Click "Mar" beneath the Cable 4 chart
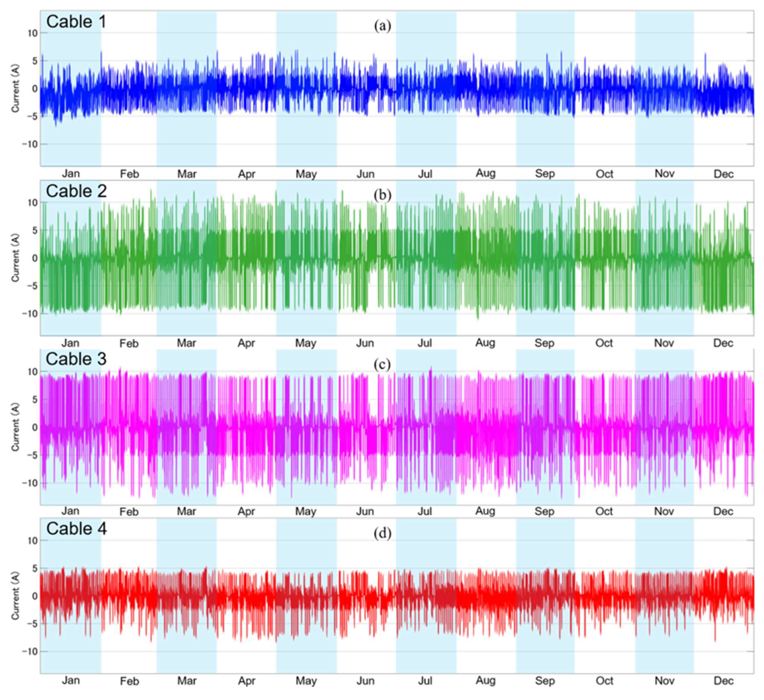 187,681
